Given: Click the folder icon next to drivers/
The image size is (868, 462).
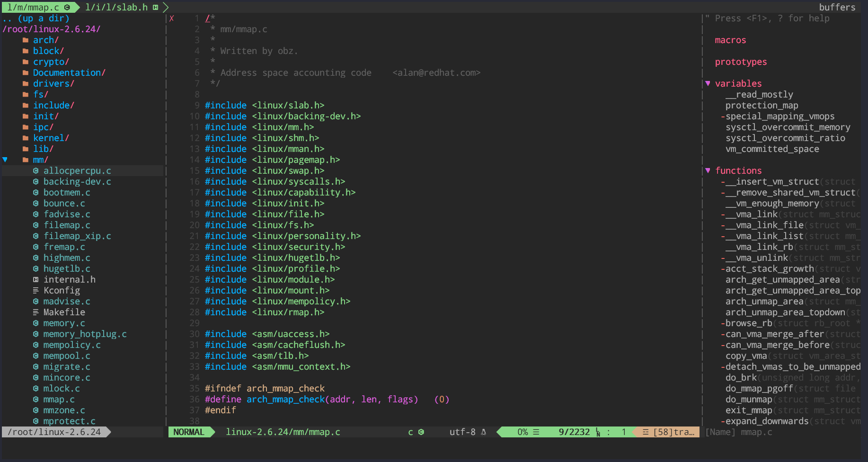Looking at the screenshot, I should (x=26, y=84).
